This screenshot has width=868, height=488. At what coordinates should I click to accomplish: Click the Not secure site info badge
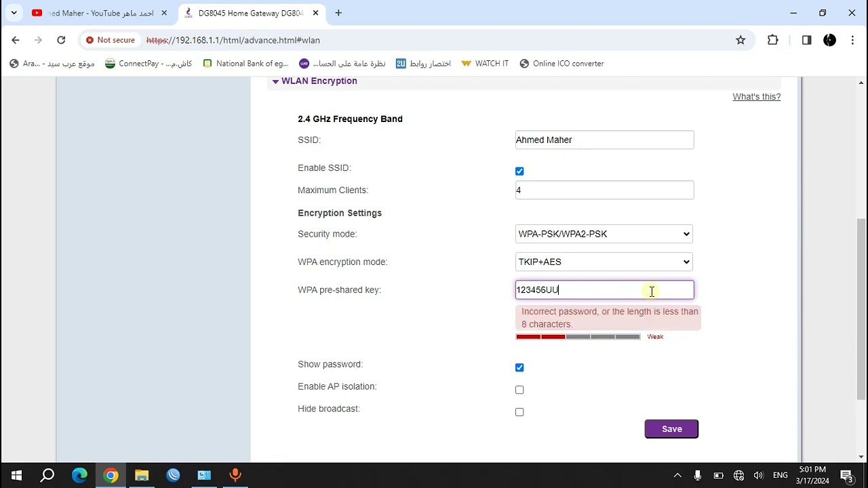[x=111, y=40]
